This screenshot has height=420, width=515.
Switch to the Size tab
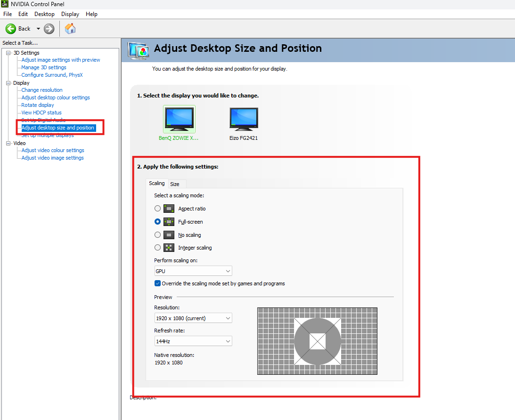pos(175,184)
